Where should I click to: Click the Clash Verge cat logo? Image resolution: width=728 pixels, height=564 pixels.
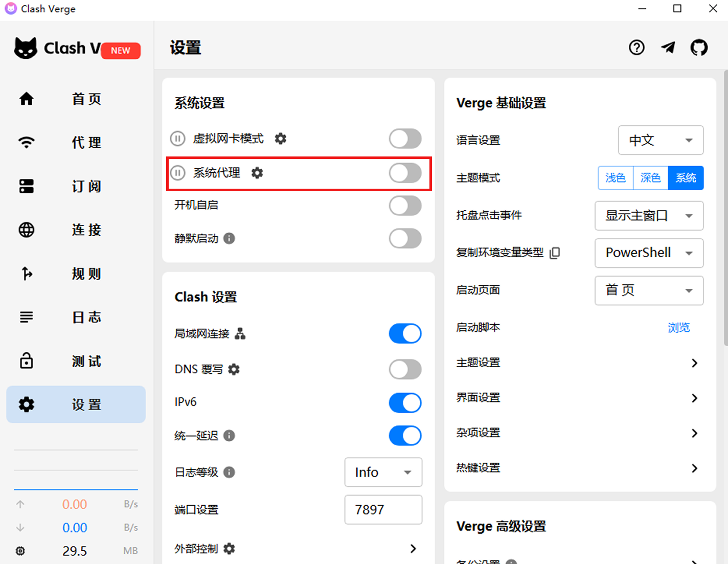click(26, 48)
